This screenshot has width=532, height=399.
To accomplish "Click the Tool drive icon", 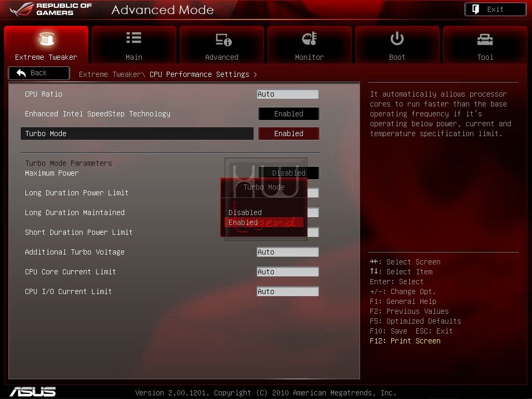I will pyautogui.click(x=485, y=39).
